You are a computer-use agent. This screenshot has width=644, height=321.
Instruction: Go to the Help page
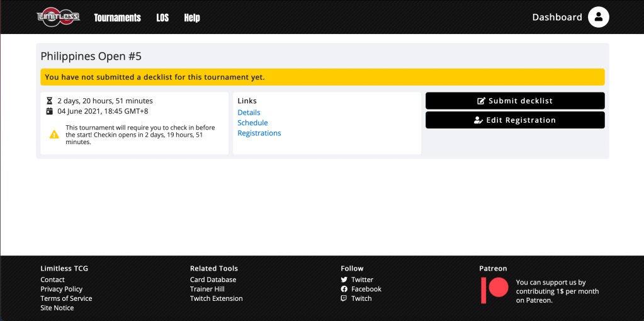pyautogui.click(x=192, y=18)
